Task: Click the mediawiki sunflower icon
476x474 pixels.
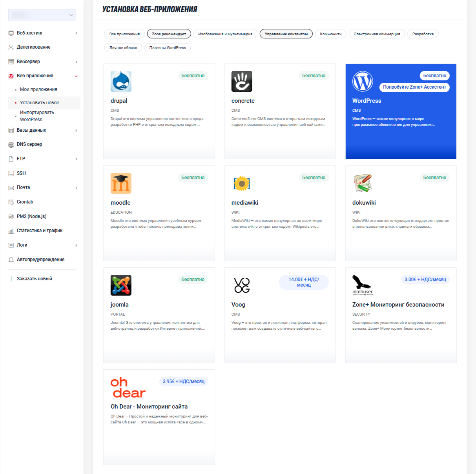Action: pos(242,183)
